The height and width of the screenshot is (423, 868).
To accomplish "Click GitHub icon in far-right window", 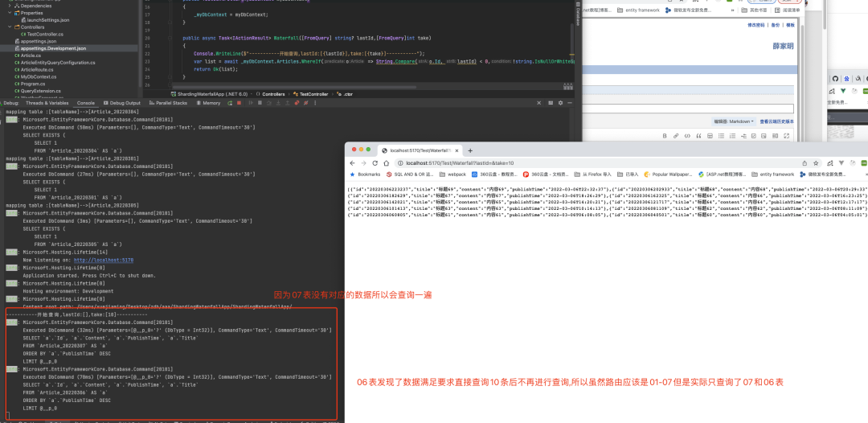I will [x=835, y=79].
